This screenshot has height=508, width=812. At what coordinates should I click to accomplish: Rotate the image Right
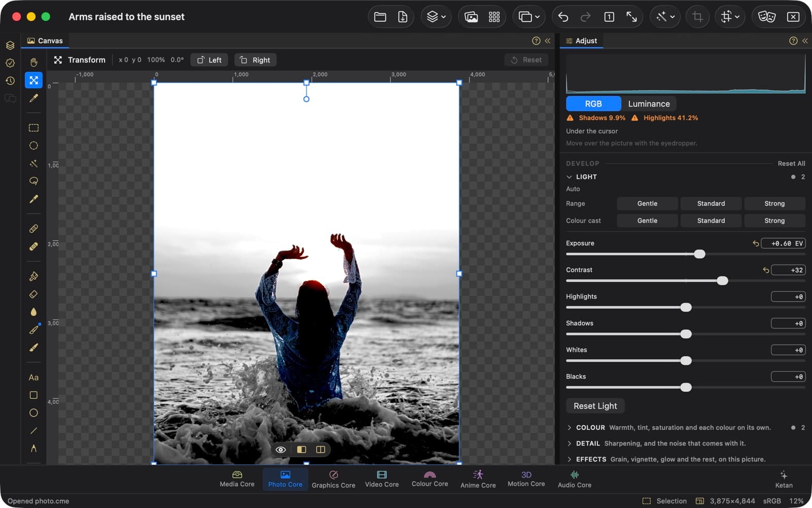pos(255,60)
